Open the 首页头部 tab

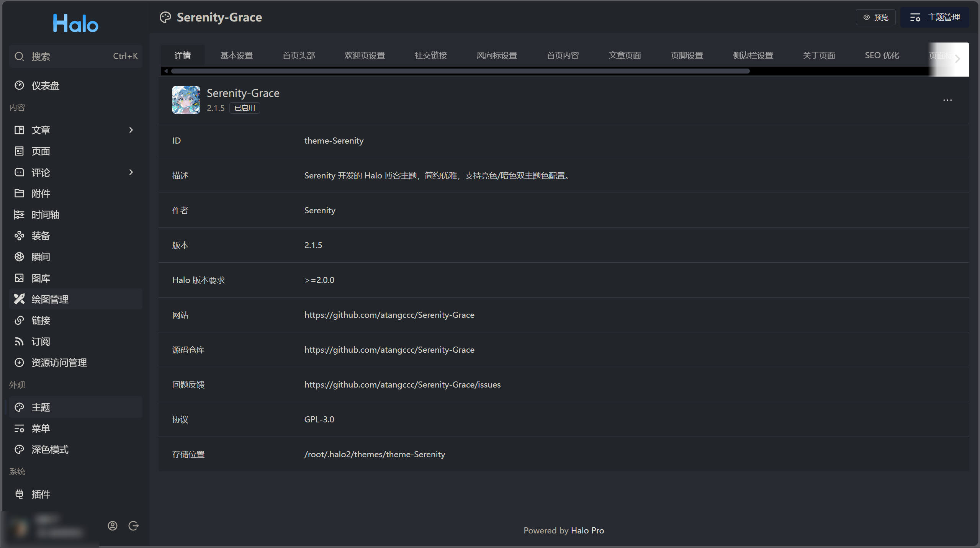click(299, 56)
